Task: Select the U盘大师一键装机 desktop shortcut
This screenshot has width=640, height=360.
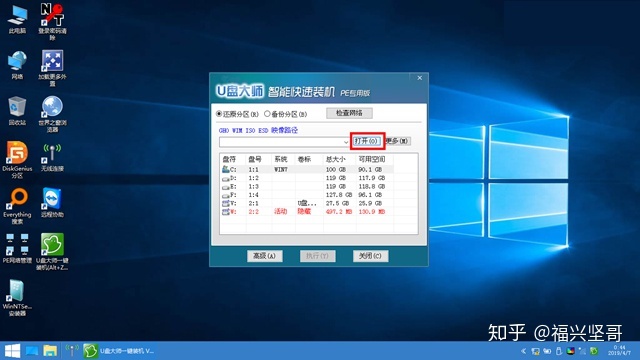Action: pos(52,252)
